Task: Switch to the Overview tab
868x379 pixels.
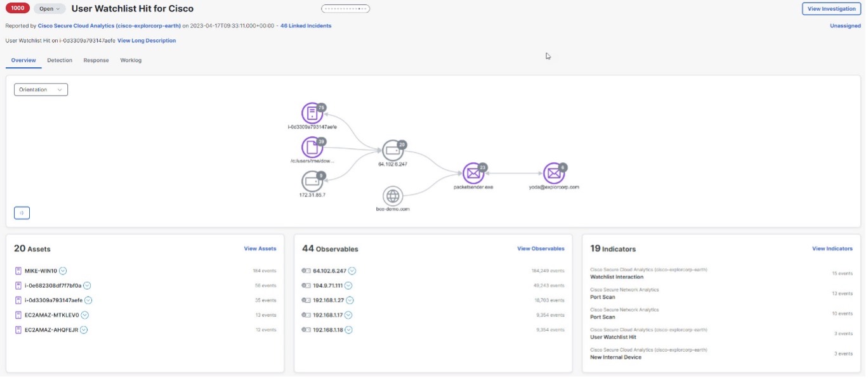Action: coord(23,60)
